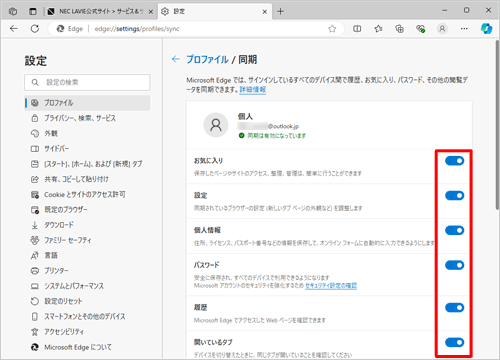Close the 設定 tab
The image size is (500, 360).
(265, 12)
